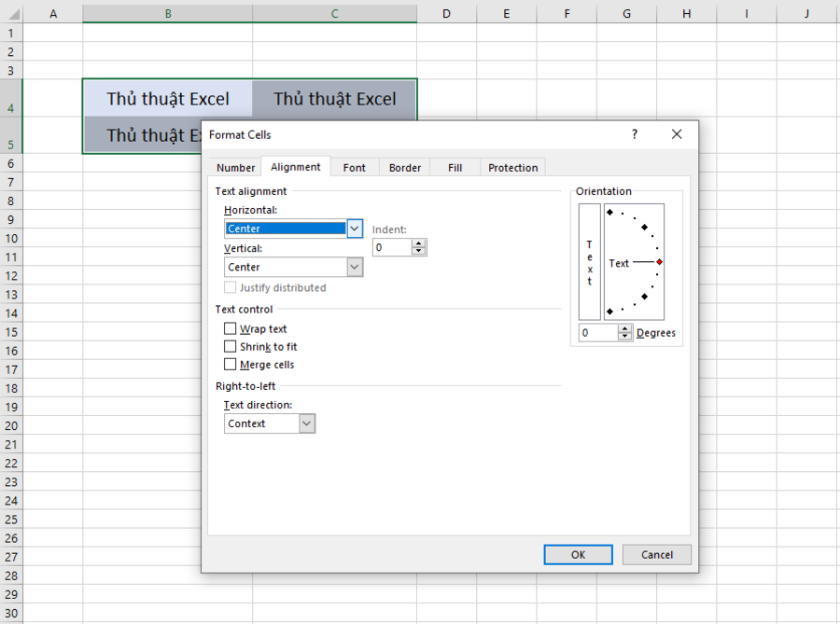Switch to the Alignment tab

295,167
